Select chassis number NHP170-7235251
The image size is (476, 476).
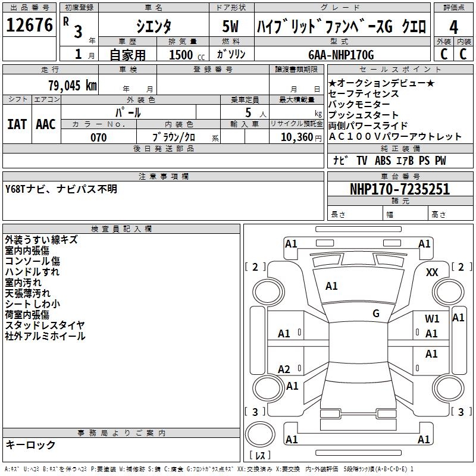tap(400, 189)
